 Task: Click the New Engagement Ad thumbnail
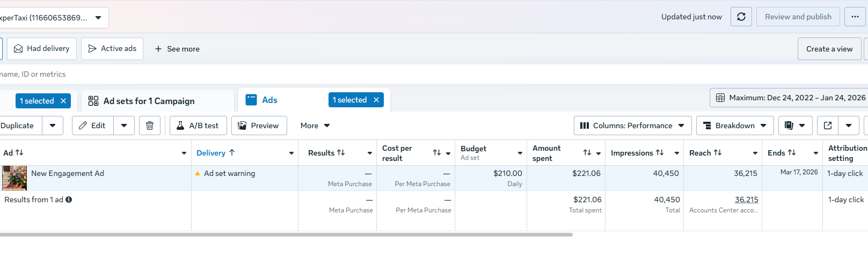point(14,178)
